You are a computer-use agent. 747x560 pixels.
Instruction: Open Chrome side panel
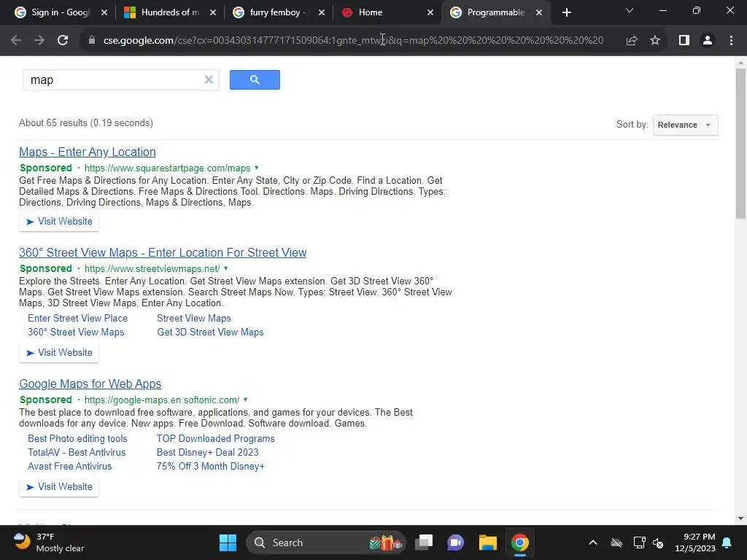(x=684, y=41)
